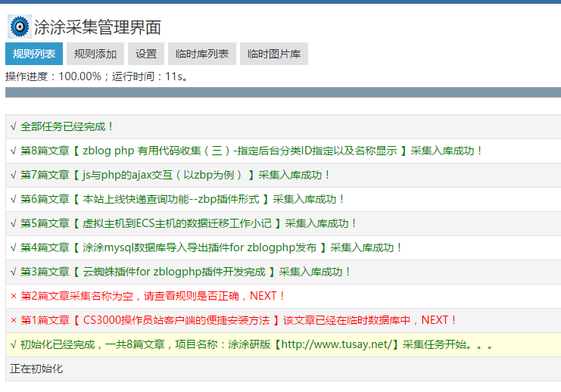Click the 涂涂采集管理界面 title
The height and width of the screenshot is (392, 561).
[98, 27]
